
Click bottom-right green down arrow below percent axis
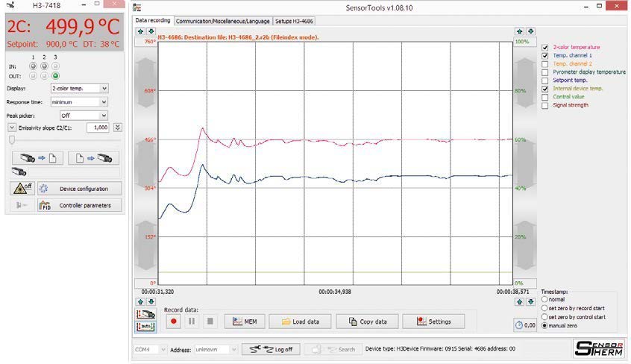pyautogui.click(x=530, y=301)
